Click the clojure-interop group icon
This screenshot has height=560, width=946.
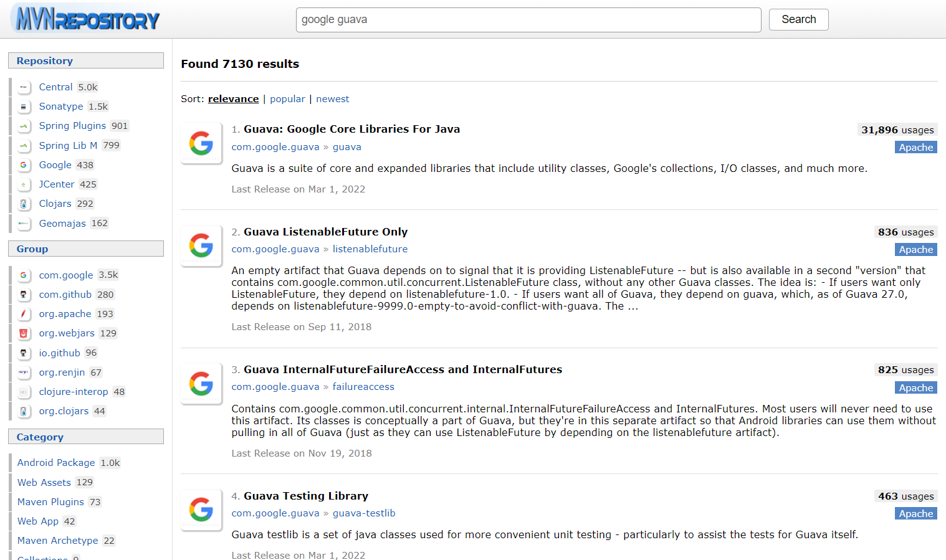24,392
